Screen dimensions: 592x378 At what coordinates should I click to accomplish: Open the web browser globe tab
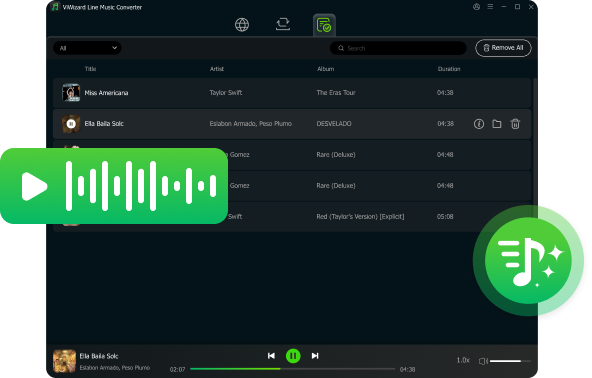coord(242,25)
